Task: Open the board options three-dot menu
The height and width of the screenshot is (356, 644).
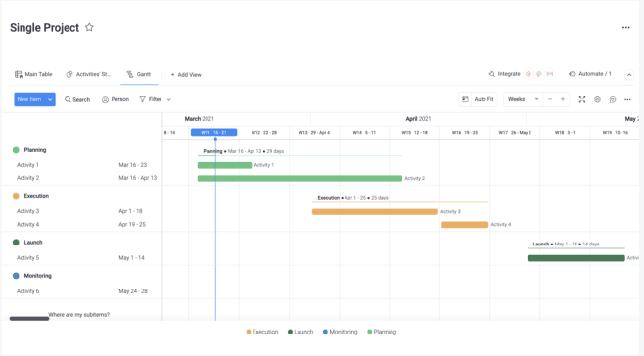Action: pos(626,28)
